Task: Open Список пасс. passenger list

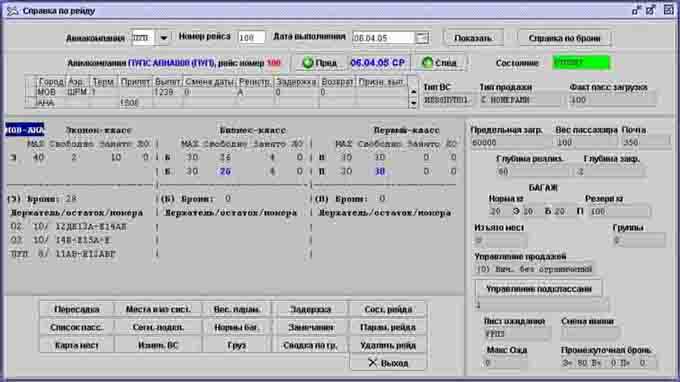Action: (77, 327)
